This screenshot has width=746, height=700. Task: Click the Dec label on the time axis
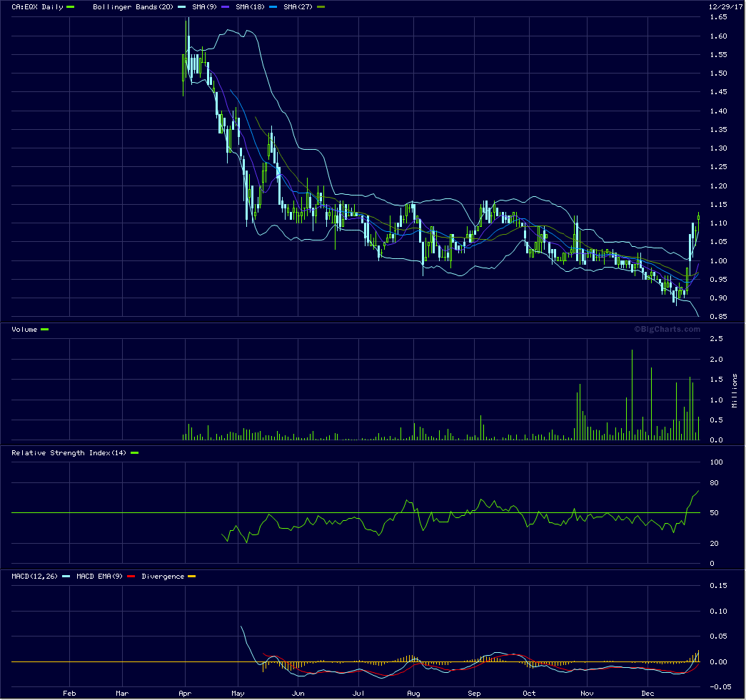point(647,692)
